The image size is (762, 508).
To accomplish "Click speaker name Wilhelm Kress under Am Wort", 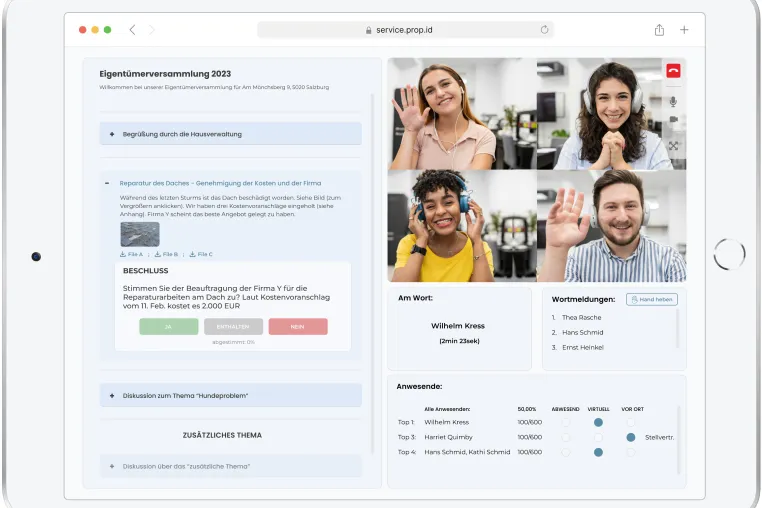I will click(x=458, y=326).
